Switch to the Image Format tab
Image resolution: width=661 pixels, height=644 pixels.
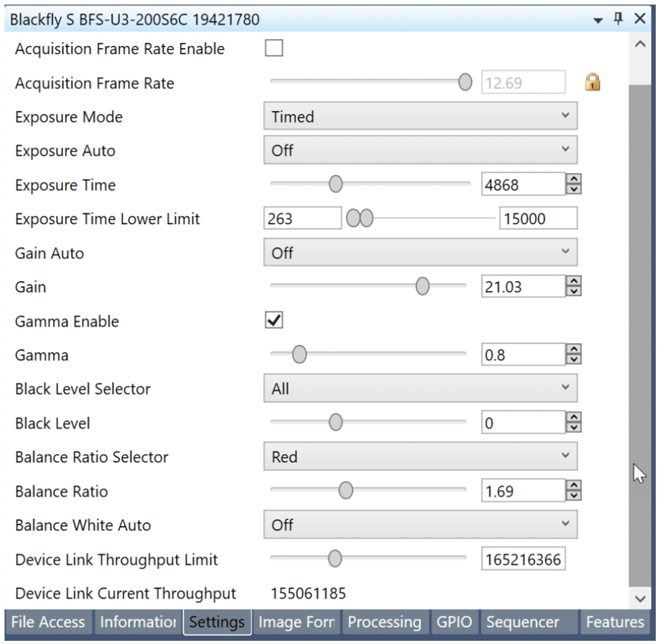pyautogui.click(x=297, y=622)
